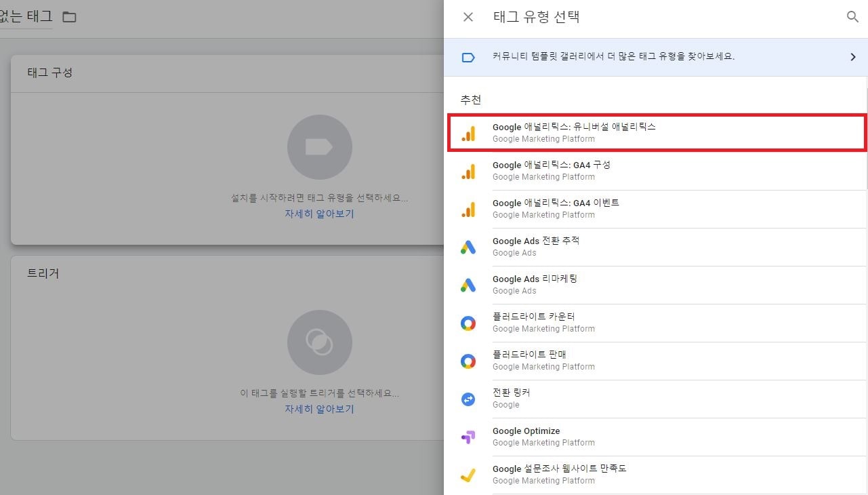The width and height of the screenshot is (868, 495).
Task: Click the Universal Analytics bar chart icon
Action: click(468, 134)
